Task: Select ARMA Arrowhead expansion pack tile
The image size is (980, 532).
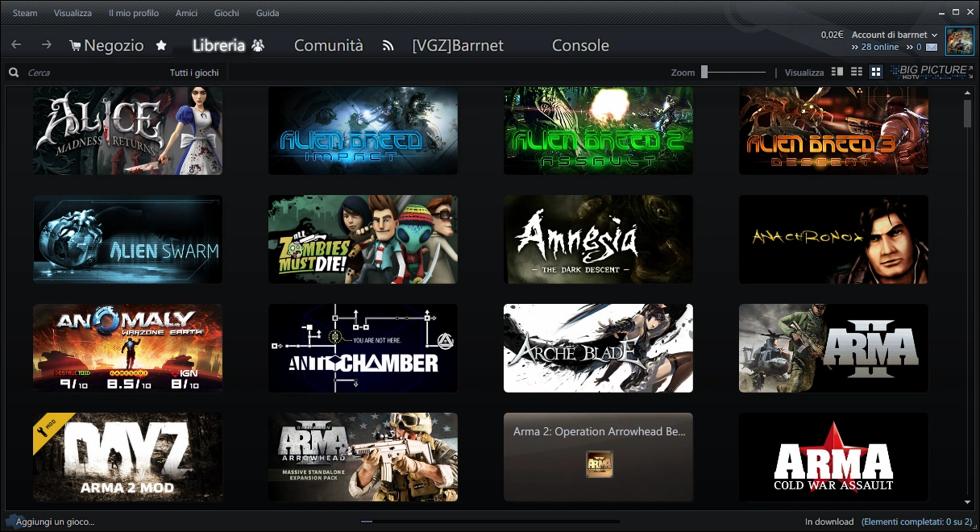Action: coord(363,457)
